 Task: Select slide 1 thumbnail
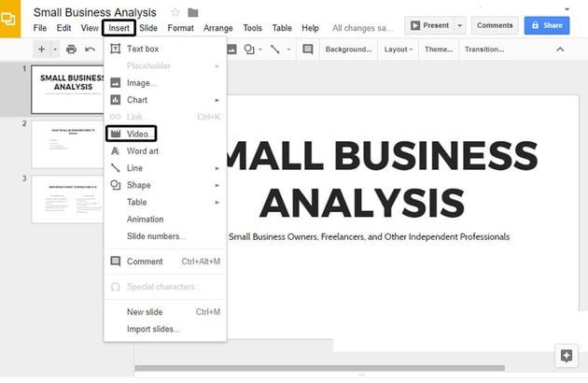67,90
